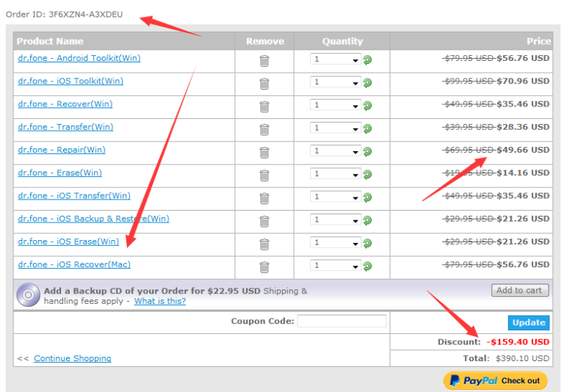Visit dr.fone - iOS Transfer(Win) link
Screen dimensions: 564x392
tap(74, 196)
